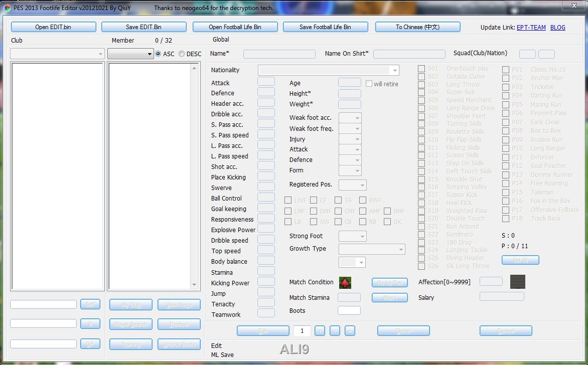Image resolution: width=588 pixels, height=365 pixels.
Task: Click the app icon in the title bar
Action: [x=7, y=8]
